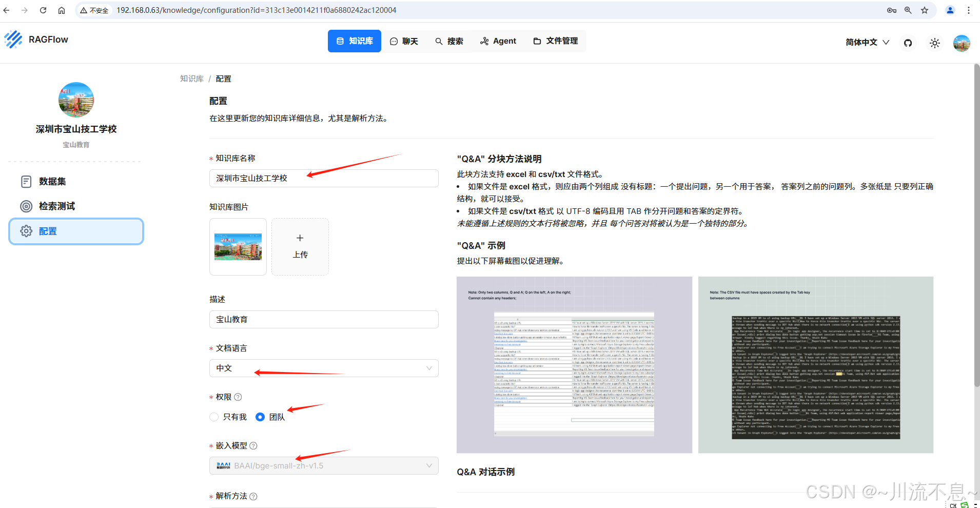Switch to the 聊天 tab
980x508 pixels.
coord(404,41)
